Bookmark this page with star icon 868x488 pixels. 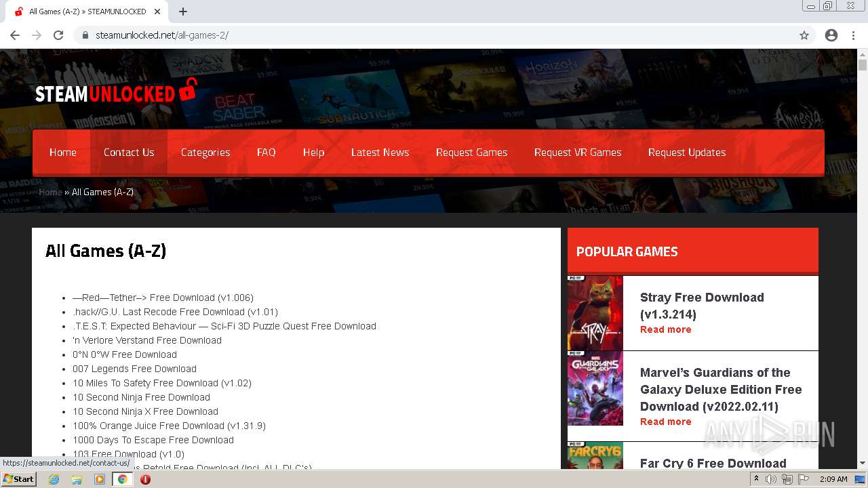click(804, 35)
